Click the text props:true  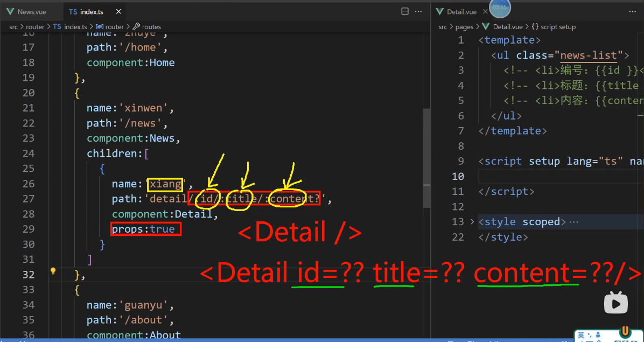pyautogui.click(x=143, y=229)
